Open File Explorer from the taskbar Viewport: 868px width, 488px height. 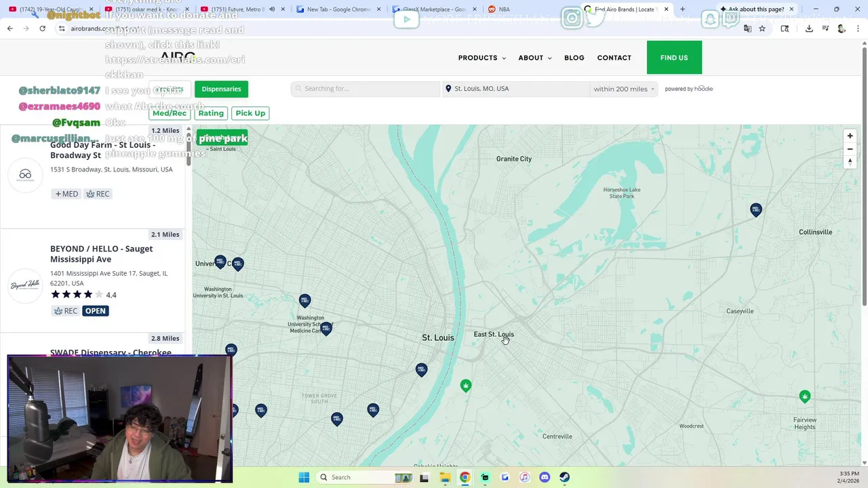(x=445, y=477)
